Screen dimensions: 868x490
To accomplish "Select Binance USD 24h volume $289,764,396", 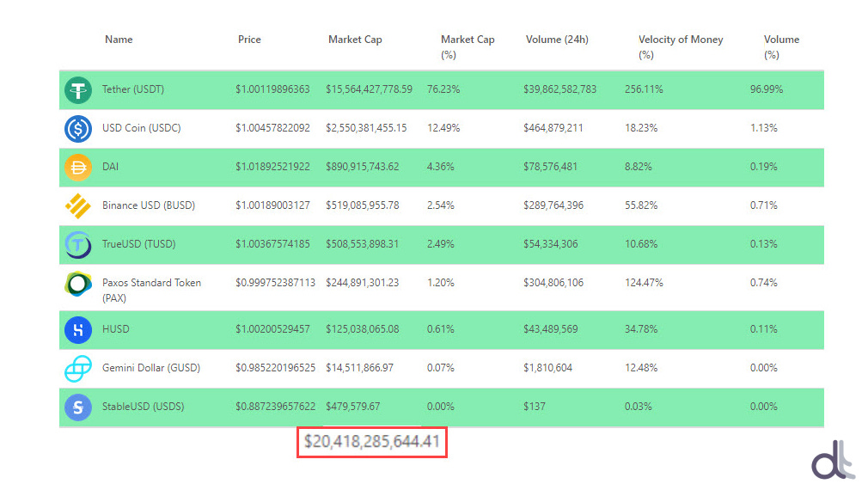I will tap(553, 205).
